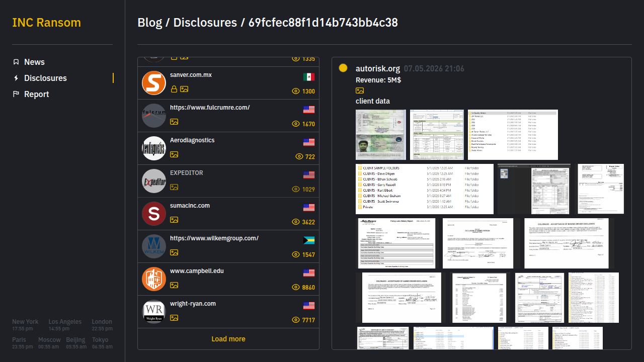Click the yellow status dot beside autorisk.org
The image size is (644, 362).
click(x=343, y=68)
